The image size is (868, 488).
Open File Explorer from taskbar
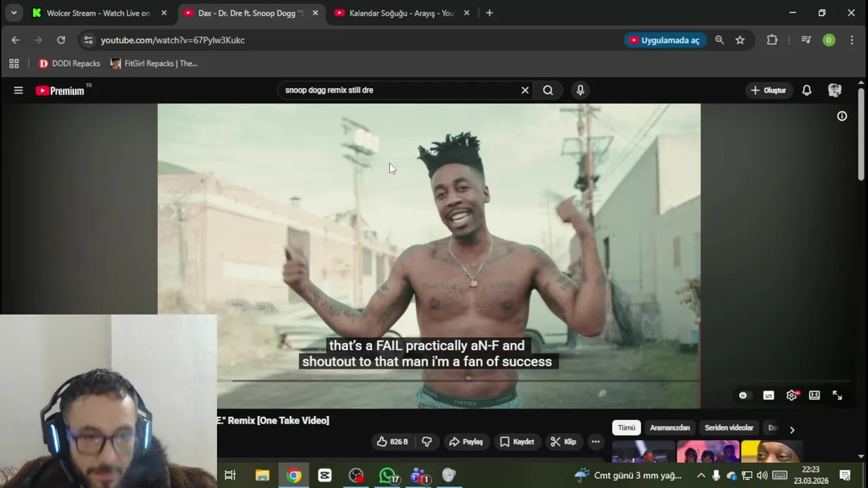pyautogui.click(x=262, y=476)
